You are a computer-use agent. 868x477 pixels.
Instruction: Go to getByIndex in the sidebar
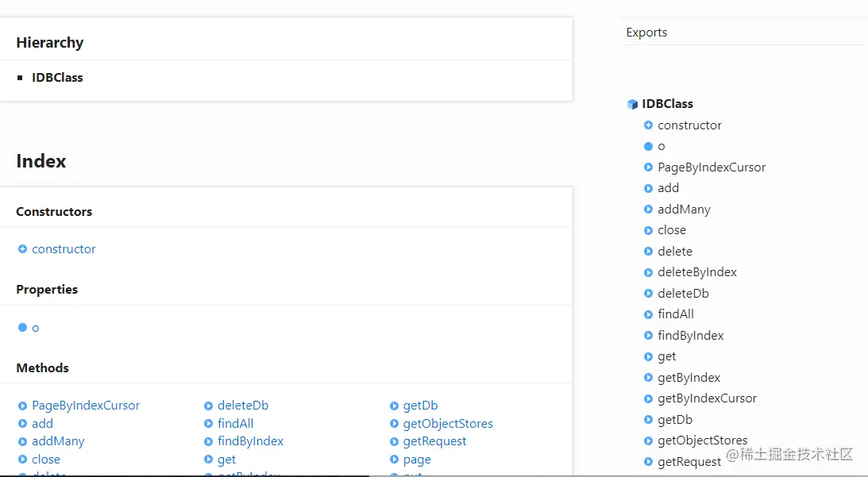point(689,378)
